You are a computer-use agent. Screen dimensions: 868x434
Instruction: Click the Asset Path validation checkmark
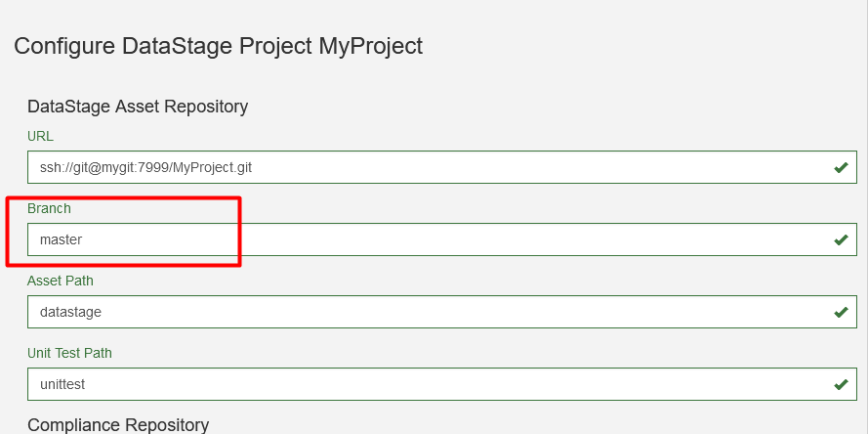click(840, 313)
